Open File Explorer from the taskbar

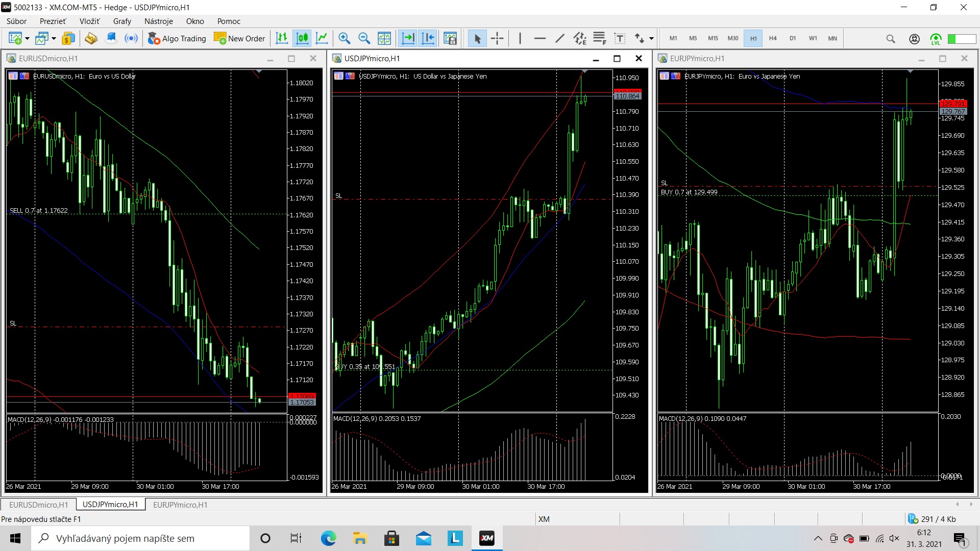[x=360, y=538]
